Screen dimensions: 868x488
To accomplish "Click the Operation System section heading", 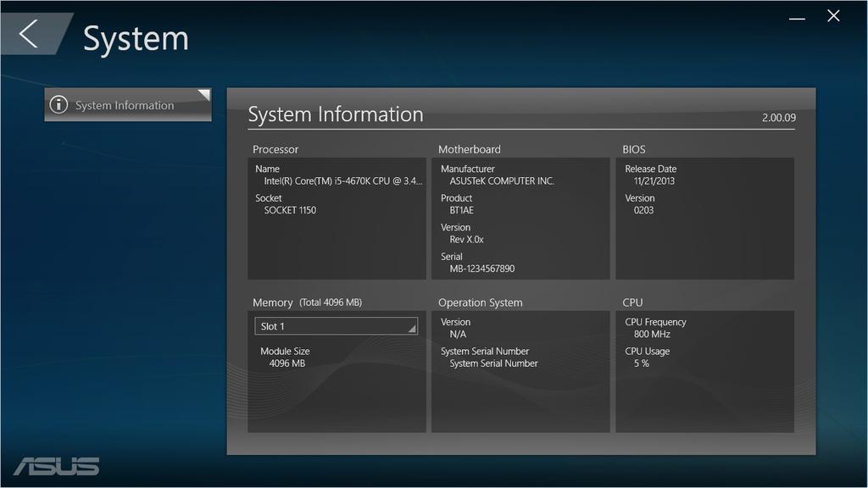I will tap(481, 302).
